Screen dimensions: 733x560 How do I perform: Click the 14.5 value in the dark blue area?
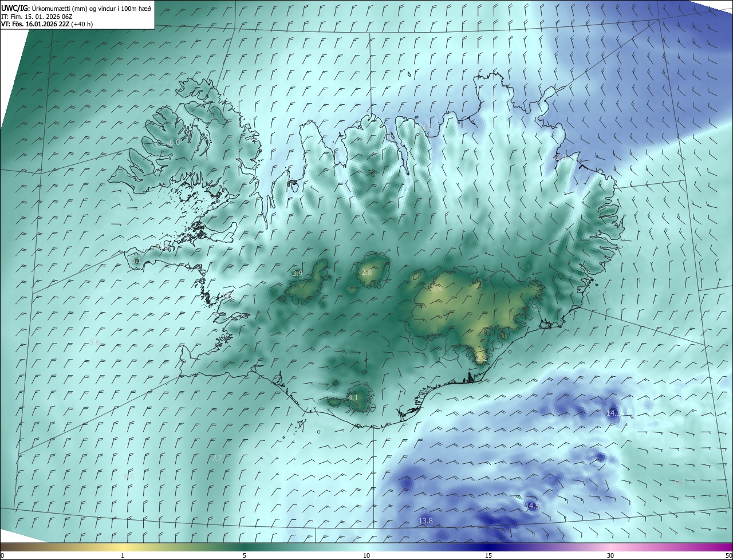531,506
